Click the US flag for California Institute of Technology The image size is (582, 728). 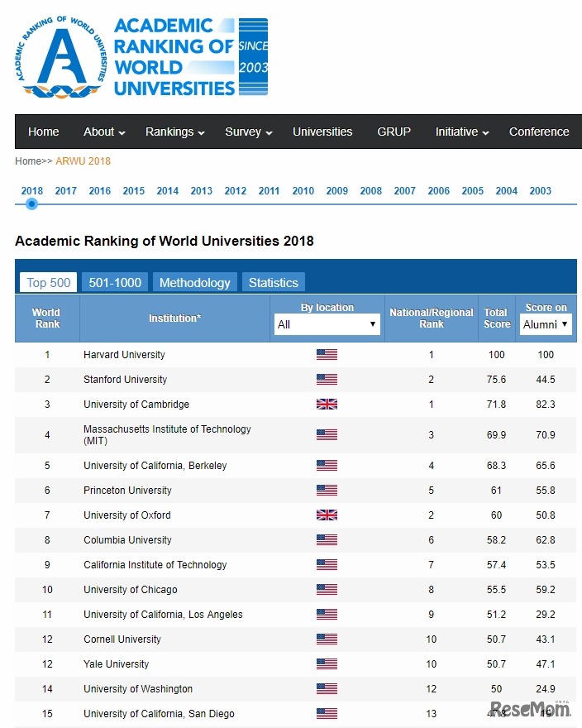tap(327, 564)
